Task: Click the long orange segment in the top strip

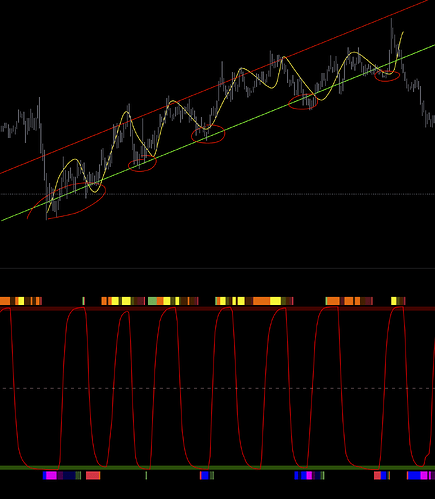Action: click(261, 301)
